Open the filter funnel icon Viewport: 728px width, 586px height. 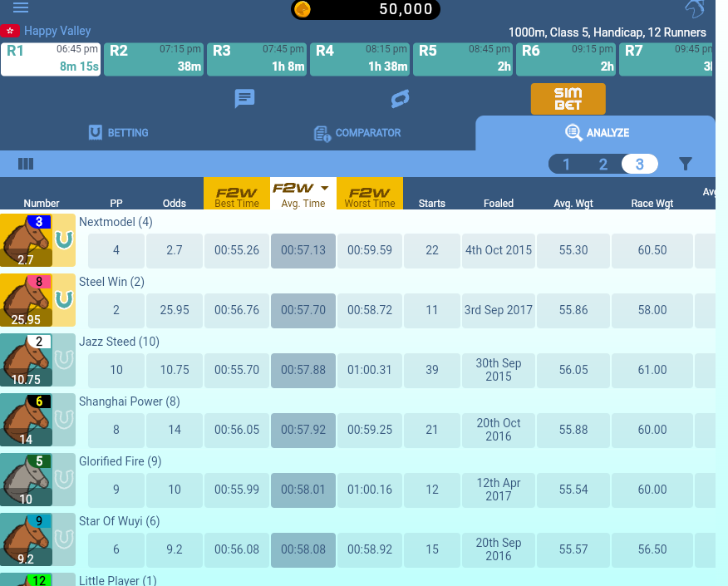[686, 164]
